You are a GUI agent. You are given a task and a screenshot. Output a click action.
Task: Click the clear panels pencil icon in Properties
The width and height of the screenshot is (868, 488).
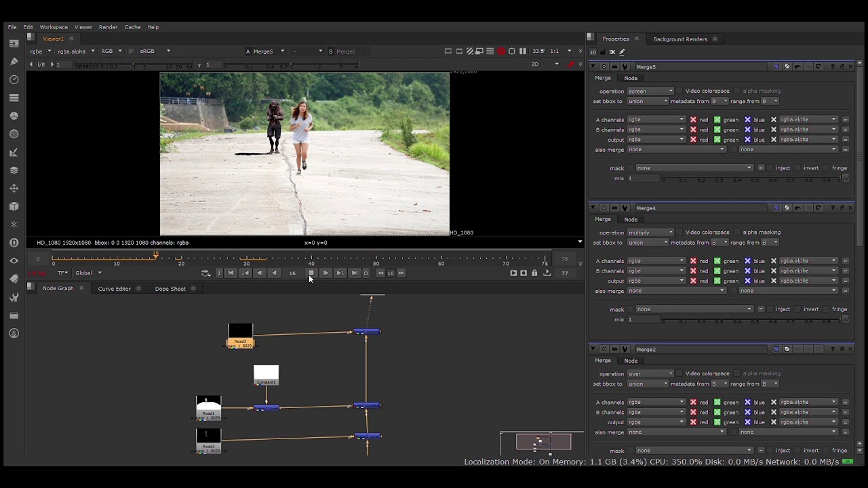[622, 52]
